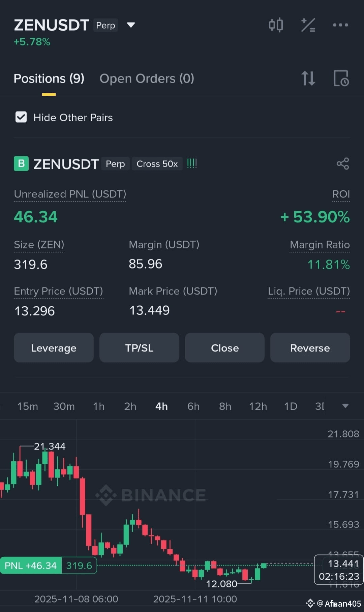Tap the Close position button
The height and width of the screenshot is (612, 364).
click(x=225, y=348)
